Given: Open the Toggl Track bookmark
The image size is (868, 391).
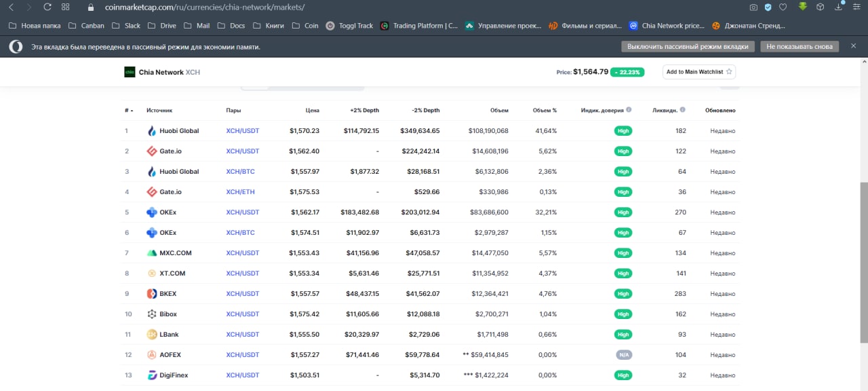Looking at the screenshot, I should [349, 26].
